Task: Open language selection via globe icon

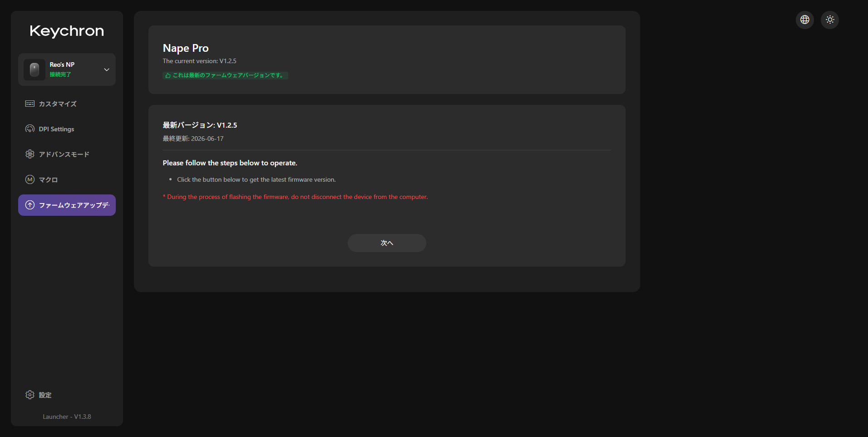Action: click(805, 20)
